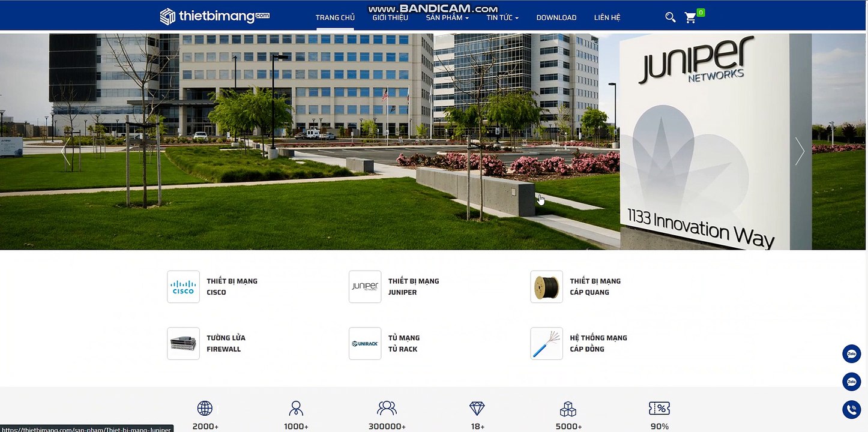
Task: Click the 90% statistic text
Action: [x=660, y=427]
